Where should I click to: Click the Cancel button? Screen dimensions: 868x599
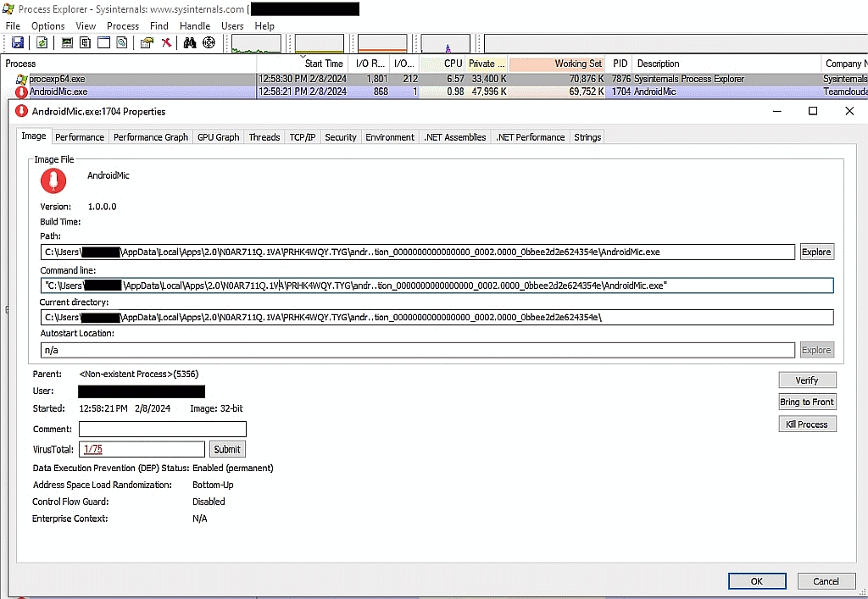pos(826,581)
